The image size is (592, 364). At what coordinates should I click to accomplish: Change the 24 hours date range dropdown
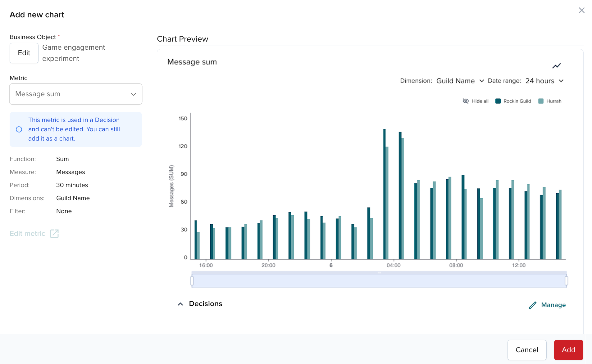(x=544, y=81)
